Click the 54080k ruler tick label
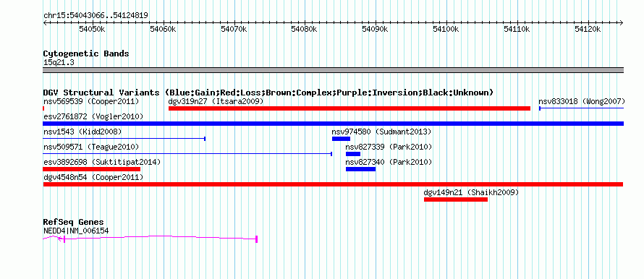644x279 pixels. 305,29
